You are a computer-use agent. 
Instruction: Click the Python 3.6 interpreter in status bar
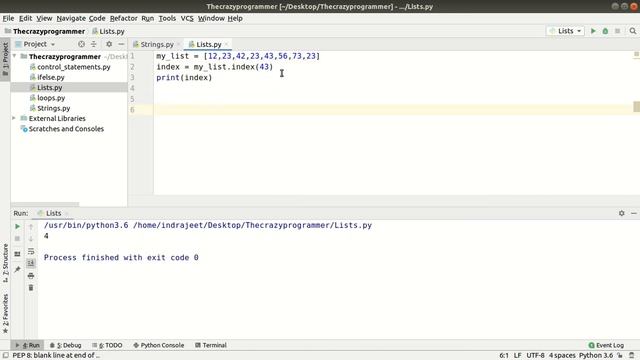(596, 356)
